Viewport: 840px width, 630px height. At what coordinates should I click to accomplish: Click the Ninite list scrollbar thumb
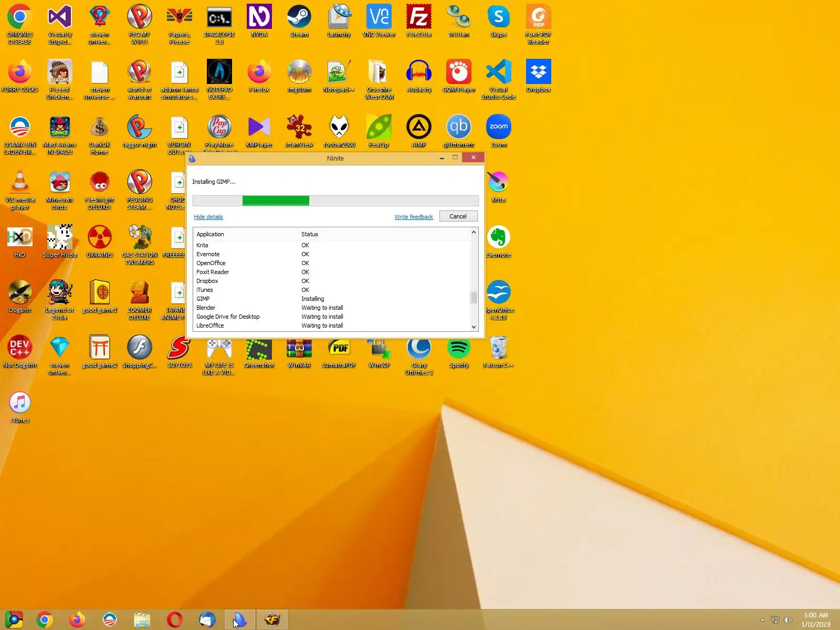click(x=474, y=298)
